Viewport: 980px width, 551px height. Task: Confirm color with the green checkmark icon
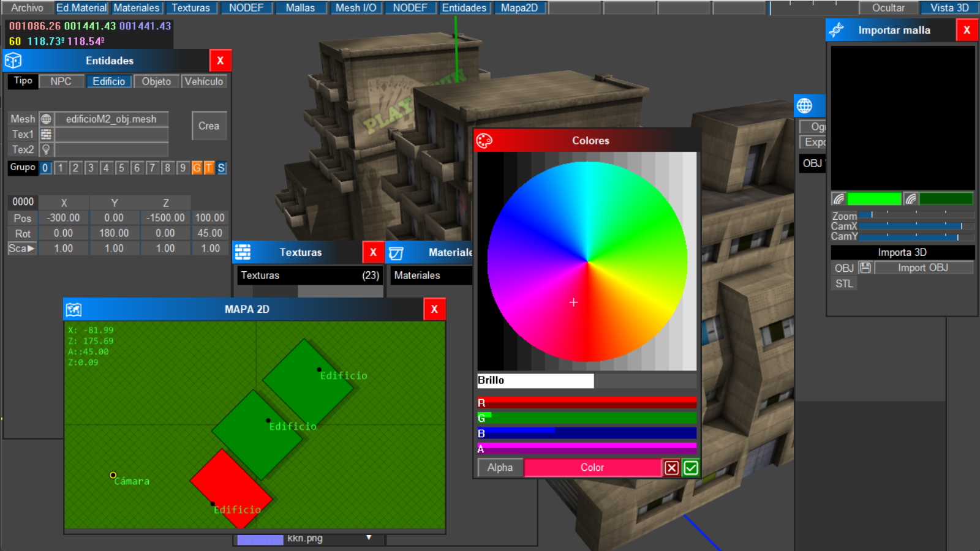(x=691, y=468)
